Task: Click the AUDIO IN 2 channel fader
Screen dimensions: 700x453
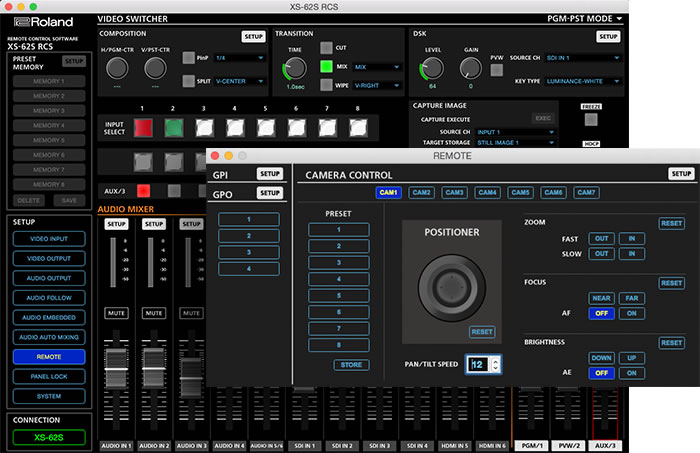Action: point(154,370)
